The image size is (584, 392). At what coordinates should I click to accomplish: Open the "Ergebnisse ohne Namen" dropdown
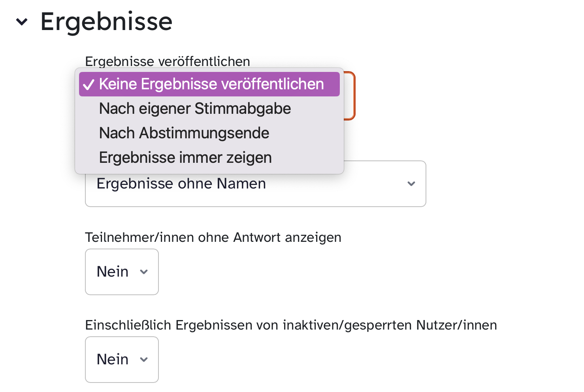click(x=255, y=184)
